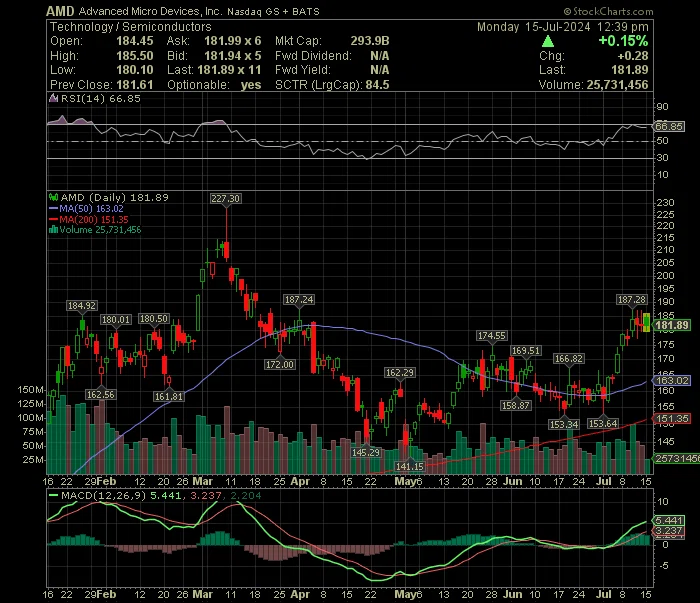The width and height of the screenshot is (700, 603).
Task: Click the 5.441 MACD axis tag
Action: click(x=669, y=520)
